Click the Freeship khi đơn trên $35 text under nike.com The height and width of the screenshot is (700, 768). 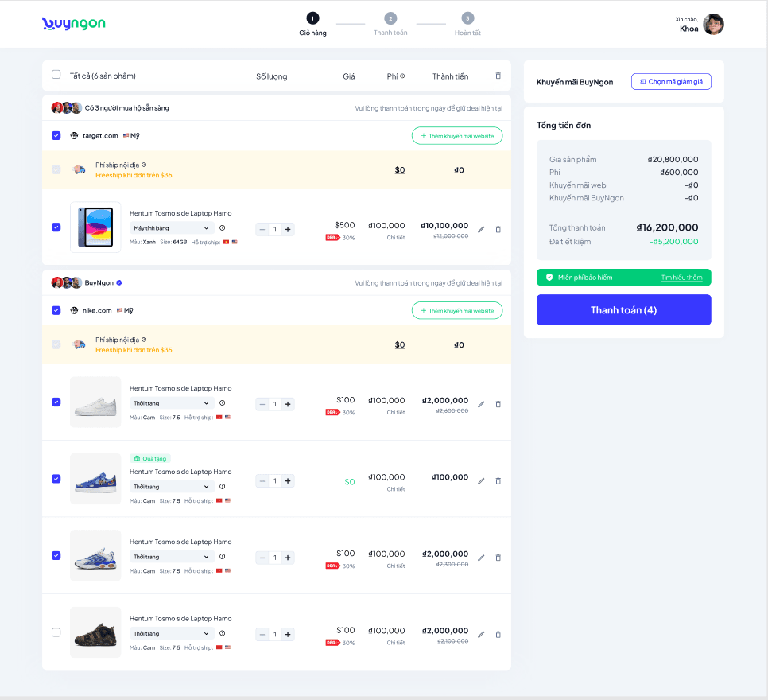tap(134, 350)
